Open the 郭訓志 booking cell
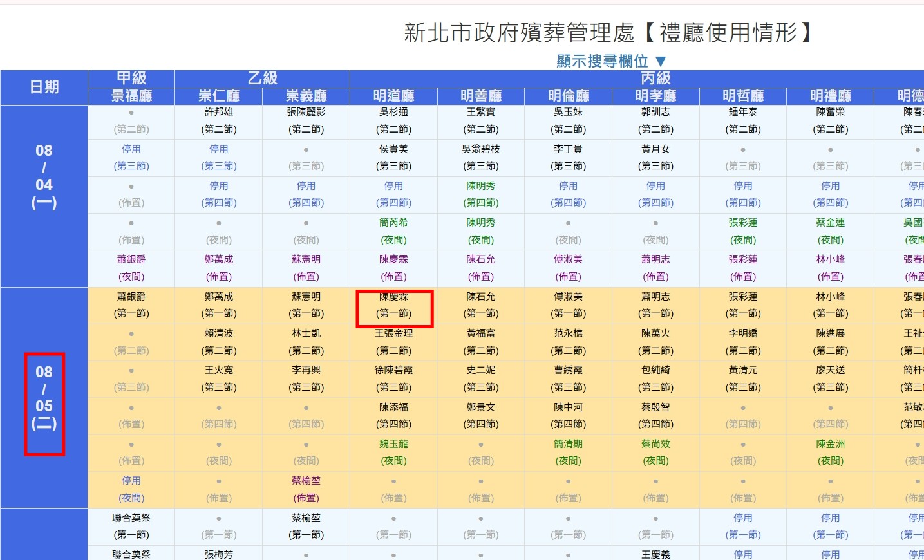 [655, 121]
